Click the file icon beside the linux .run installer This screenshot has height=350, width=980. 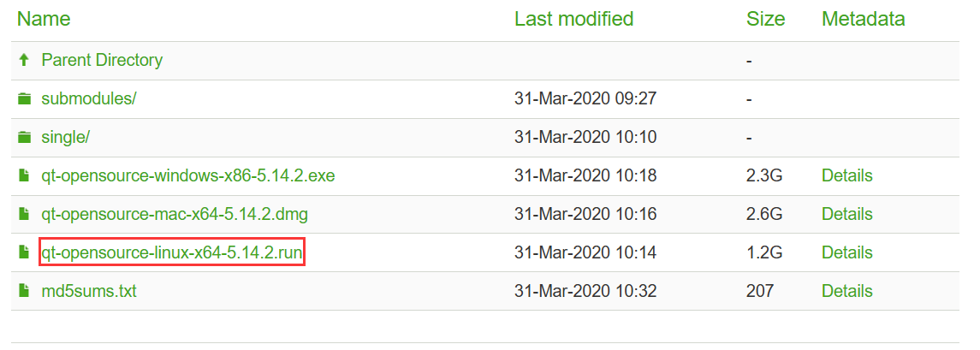click(24, 253)
